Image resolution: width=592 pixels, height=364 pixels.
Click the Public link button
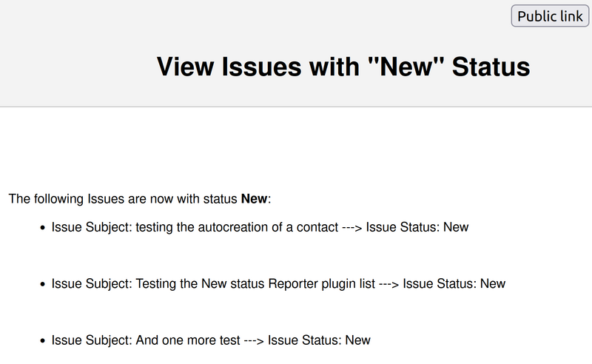pos(551,16)
